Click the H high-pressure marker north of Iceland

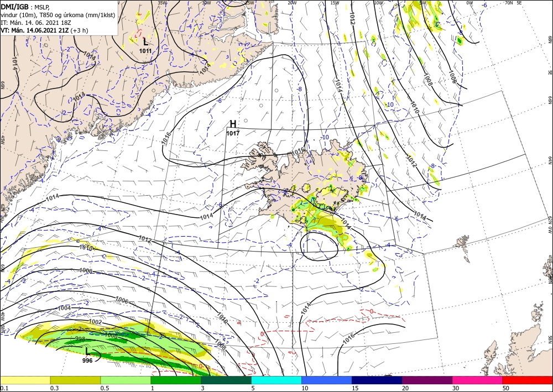coord(233,124)
